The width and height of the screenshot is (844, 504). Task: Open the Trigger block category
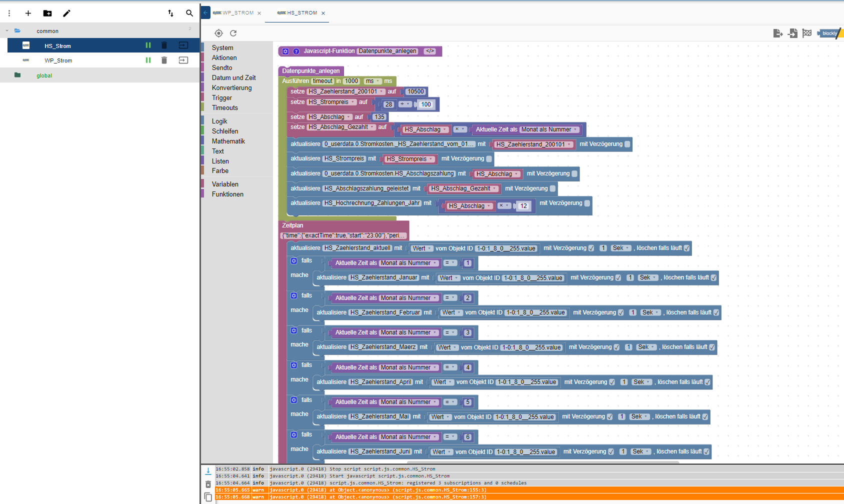pos(222,98)
